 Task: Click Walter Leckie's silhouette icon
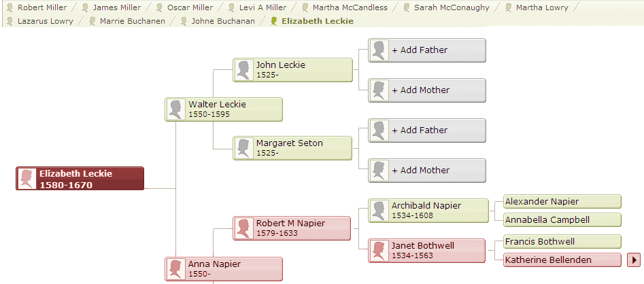[177, 109]
